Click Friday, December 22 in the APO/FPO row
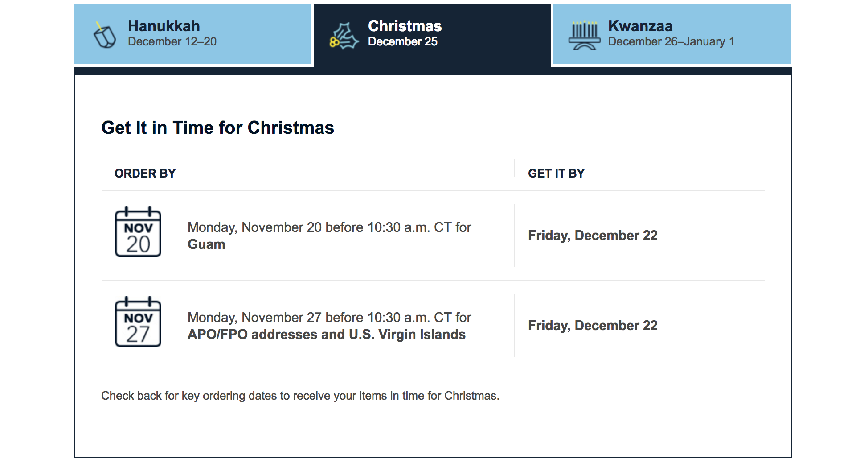 pyautogui.click(x=593, y=326)
